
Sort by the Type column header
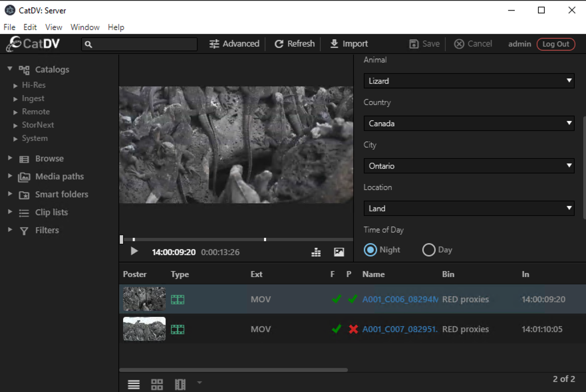pyautogui.click(x=180, y=274)
